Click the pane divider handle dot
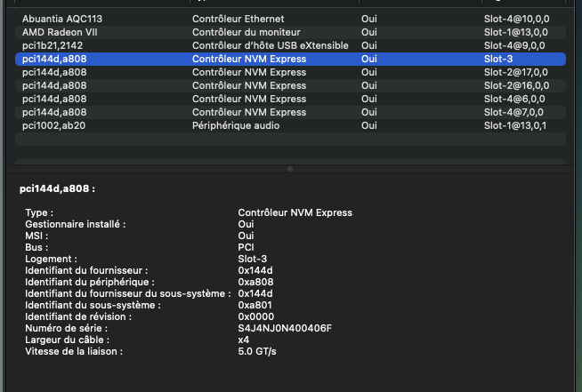 [x=290, y=168]
